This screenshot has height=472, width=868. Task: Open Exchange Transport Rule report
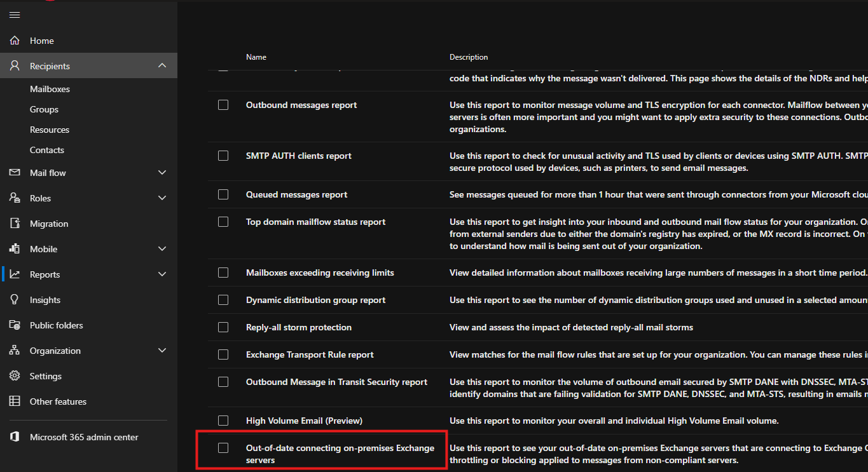click(310, 354)
